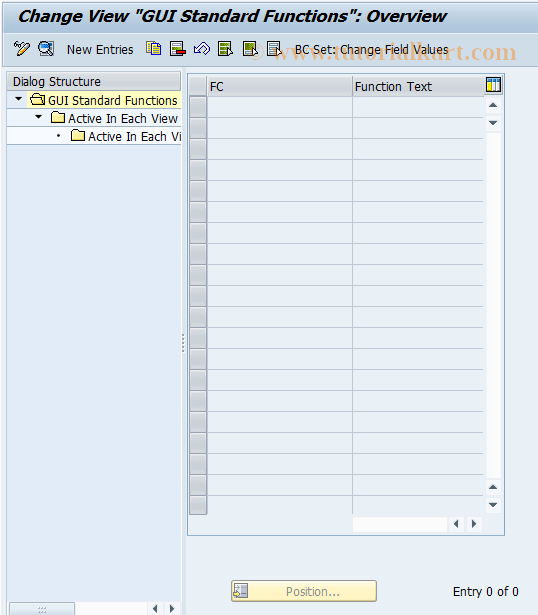Click the select-all corner cell of table

pos(198,86)
